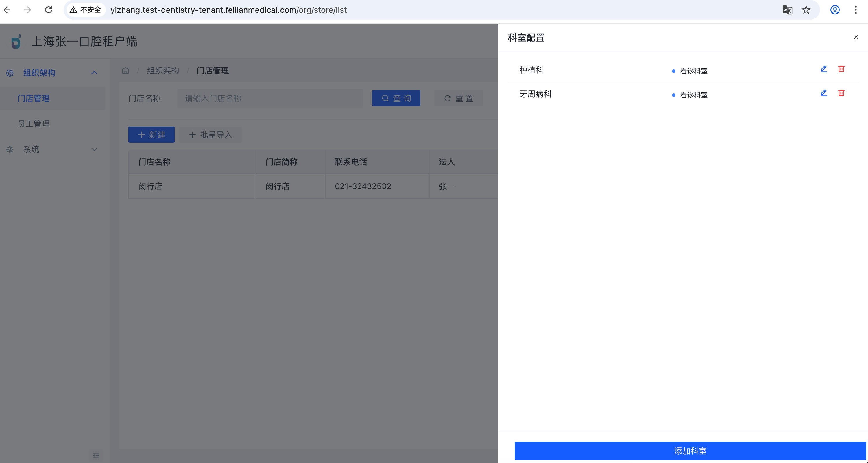Click the 牙周病科 department name
Image resolution: width=868 pixels, height=463 pixels.
click(535, 94)
